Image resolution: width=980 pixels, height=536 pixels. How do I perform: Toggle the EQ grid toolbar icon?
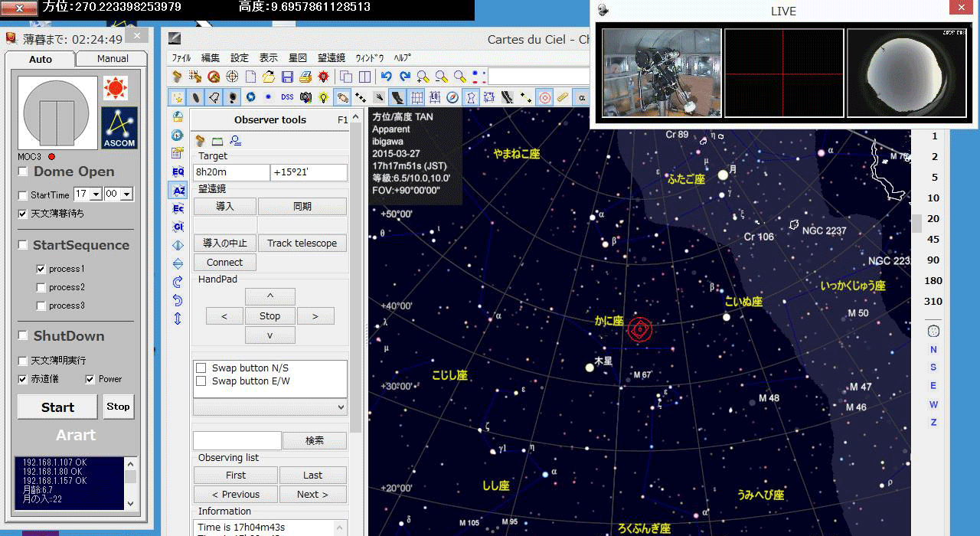click(435, 97)
